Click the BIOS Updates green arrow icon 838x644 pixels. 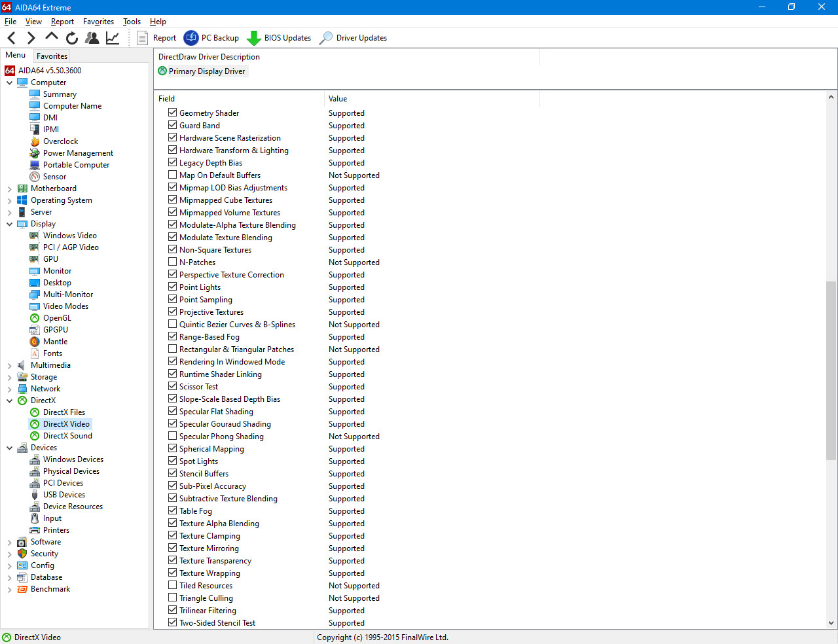[254, 39]
